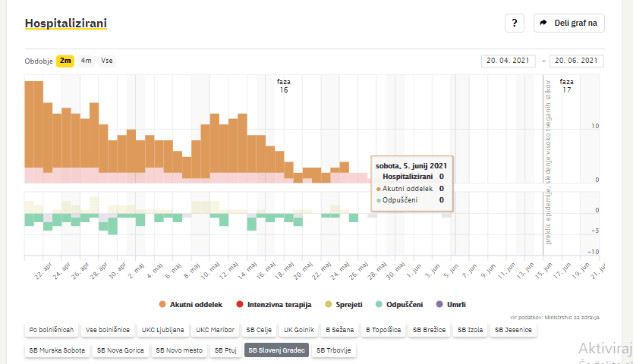Select the 2m period option
The height and width of the screenshot is (364, 633).
click(x=65, y=61)
